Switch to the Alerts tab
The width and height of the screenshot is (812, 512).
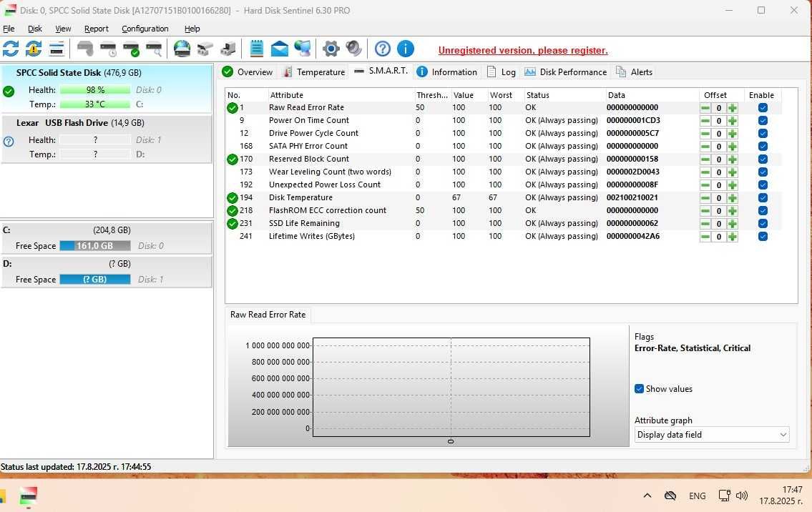point(635,72)
